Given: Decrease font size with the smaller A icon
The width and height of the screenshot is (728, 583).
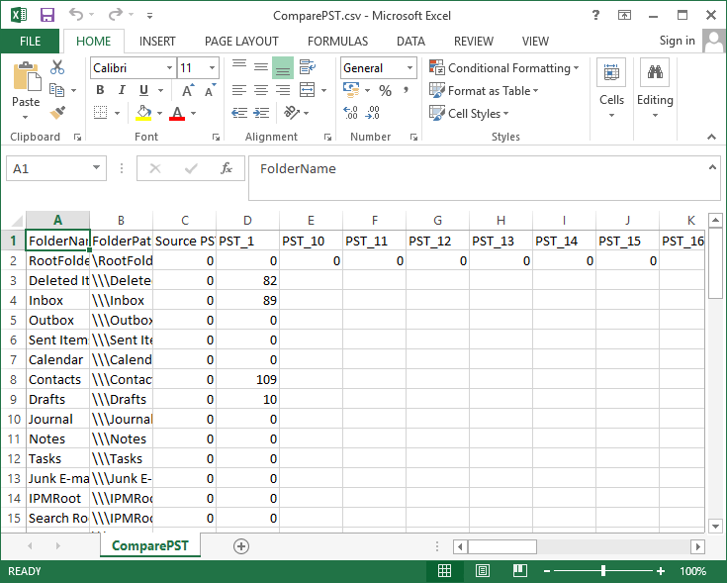Looking at the screenshot, I should click(x=210, y=90).
